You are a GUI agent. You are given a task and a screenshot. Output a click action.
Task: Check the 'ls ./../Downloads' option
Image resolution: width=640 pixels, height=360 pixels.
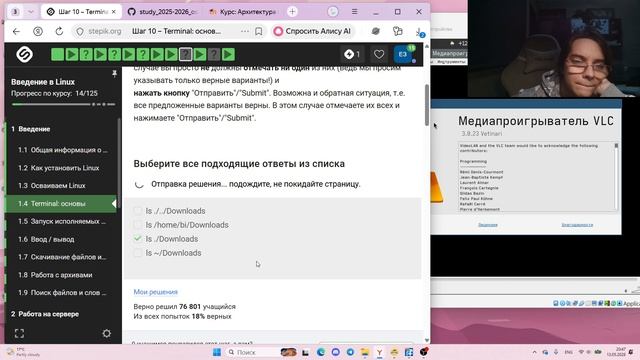(138, 211)
